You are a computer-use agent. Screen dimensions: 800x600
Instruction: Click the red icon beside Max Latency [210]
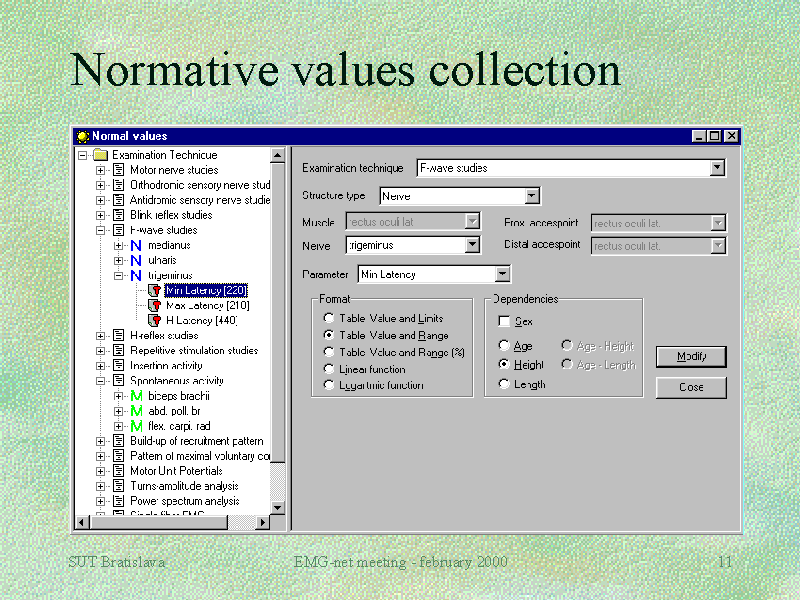pyautogui.click(x=156, y=305)
